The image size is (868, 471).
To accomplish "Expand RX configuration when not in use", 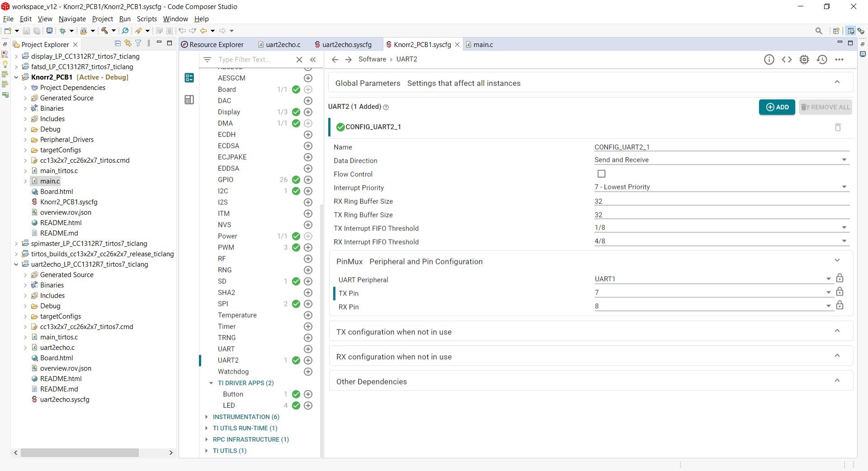I will coord(837,356).
